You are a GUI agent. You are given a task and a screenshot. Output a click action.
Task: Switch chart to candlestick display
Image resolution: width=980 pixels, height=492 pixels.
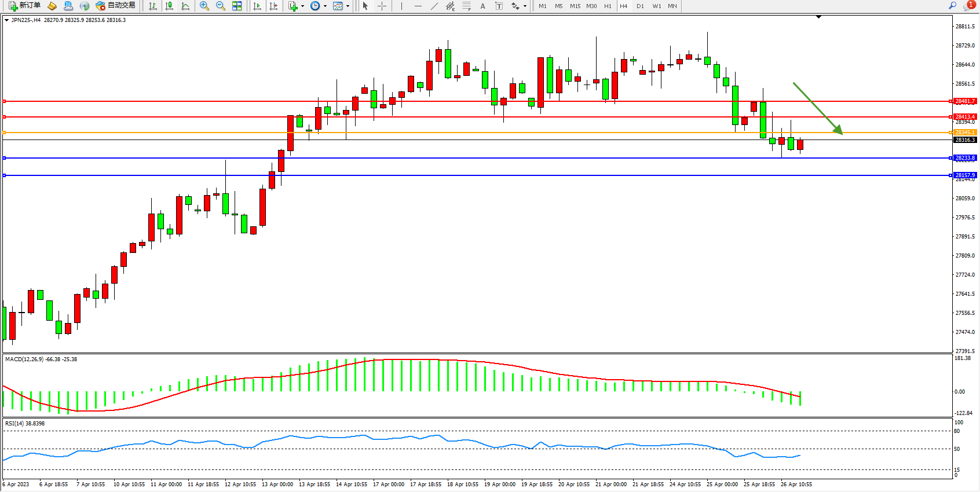[169, 6]
